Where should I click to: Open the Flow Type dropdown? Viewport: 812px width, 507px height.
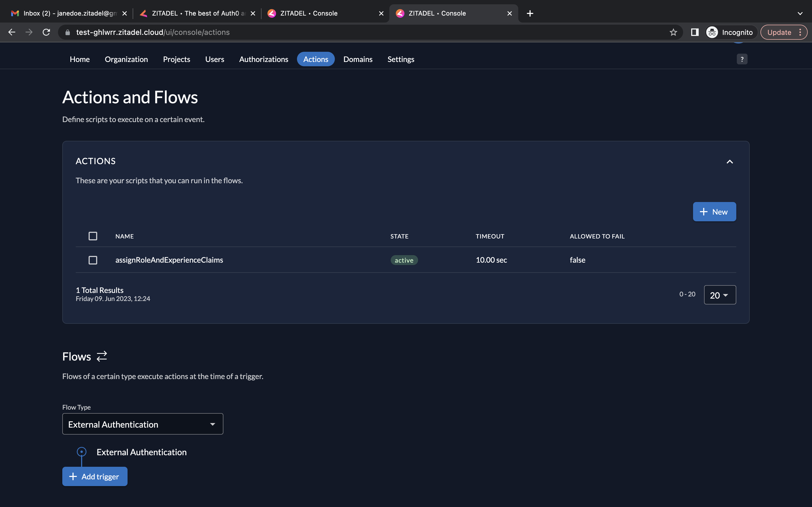coord(143,424)
